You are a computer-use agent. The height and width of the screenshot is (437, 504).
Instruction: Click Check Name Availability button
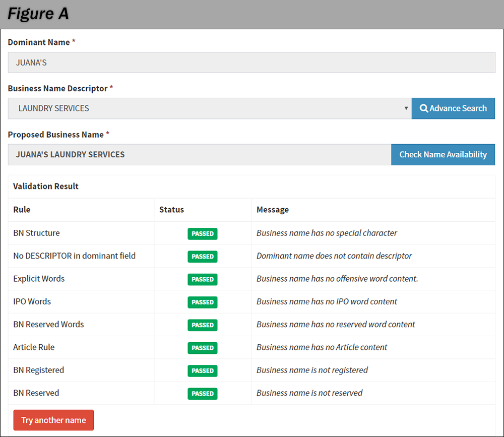[x=443, y=155]
